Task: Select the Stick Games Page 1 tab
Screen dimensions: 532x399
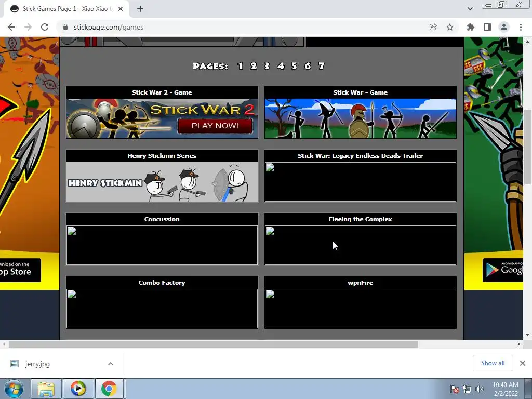Action: (x=66, y=9)
